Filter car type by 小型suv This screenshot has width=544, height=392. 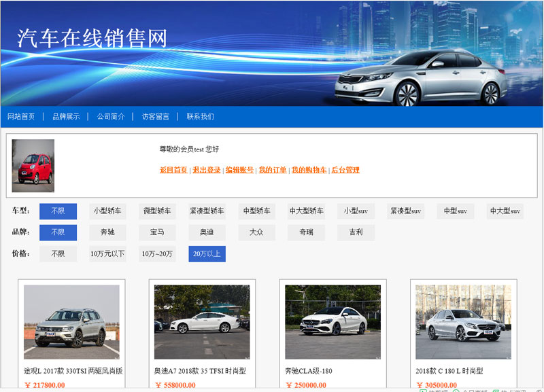tap(356, 211)
